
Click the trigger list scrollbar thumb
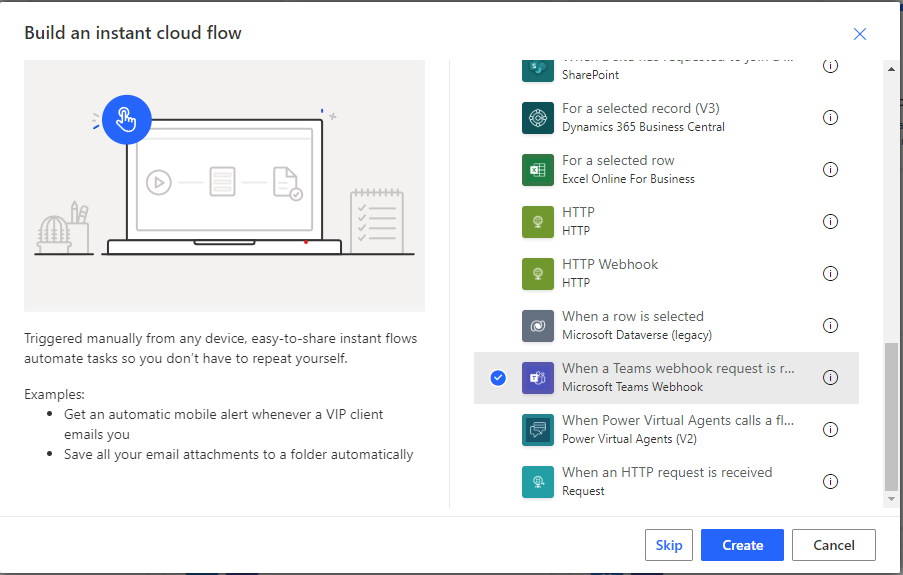point(891,416)
